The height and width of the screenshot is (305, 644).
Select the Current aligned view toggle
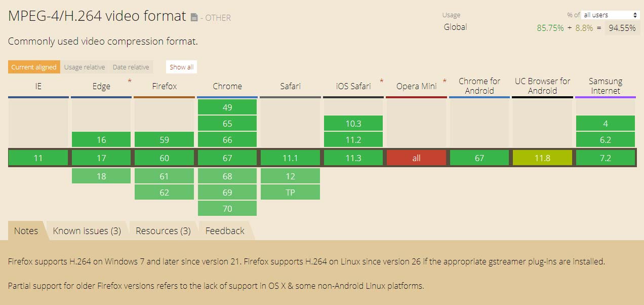(34, 67)
